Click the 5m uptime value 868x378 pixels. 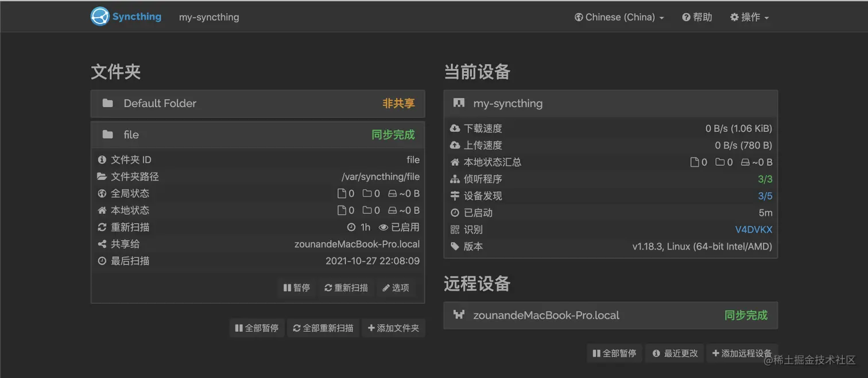765,213
